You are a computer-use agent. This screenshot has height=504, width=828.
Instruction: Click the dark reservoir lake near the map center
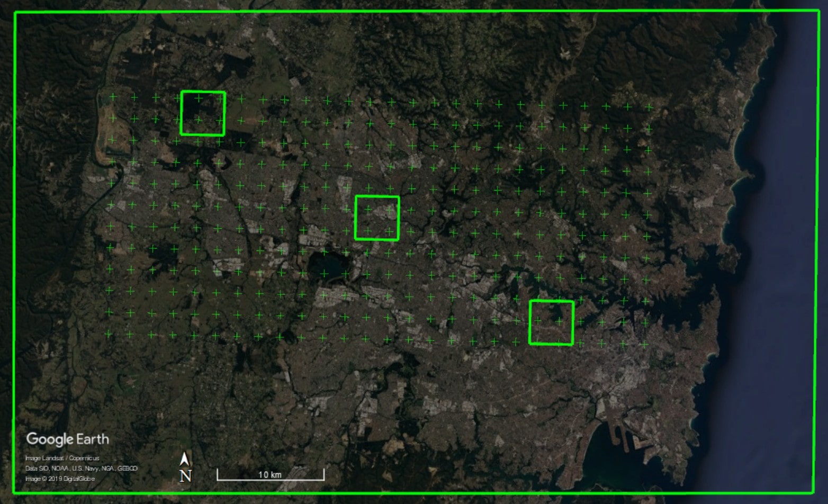(x=326, y=266)
